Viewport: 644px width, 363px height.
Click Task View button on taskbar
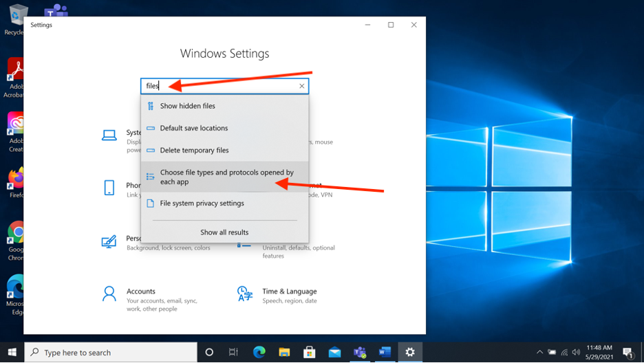(x=233, y=352)
